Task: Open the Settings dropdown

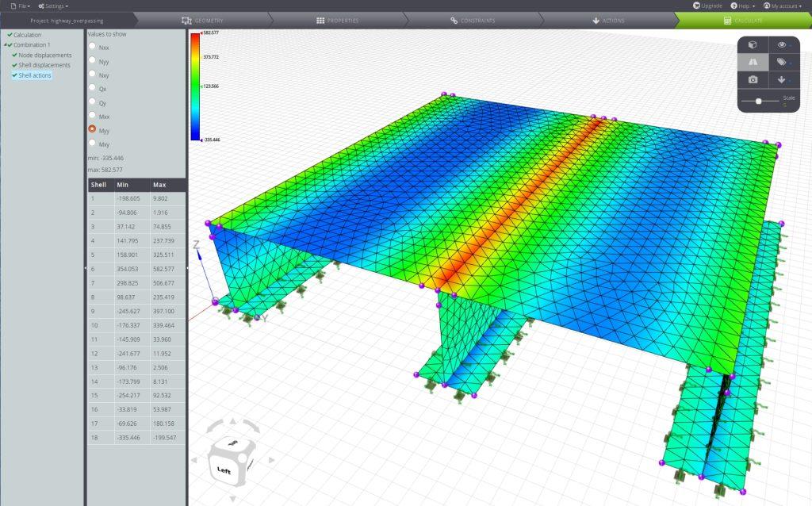Action: click(52, 6)
